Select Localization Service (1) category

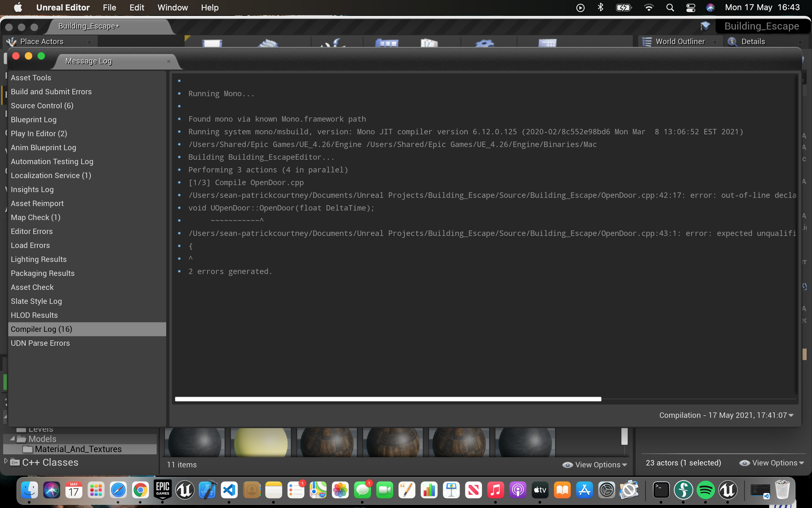(87, 175)
